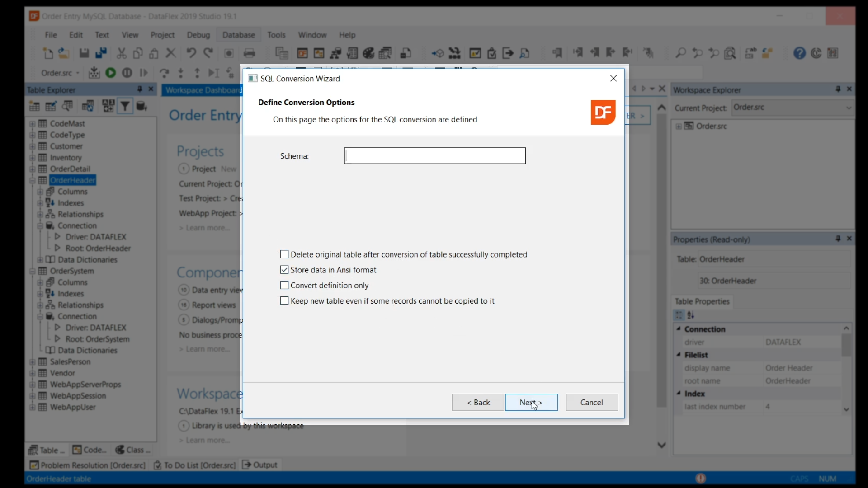The height and width of the screenshot is (488, 868).
Task: Check Convert definition only option
Action: (x=284, y=285)
